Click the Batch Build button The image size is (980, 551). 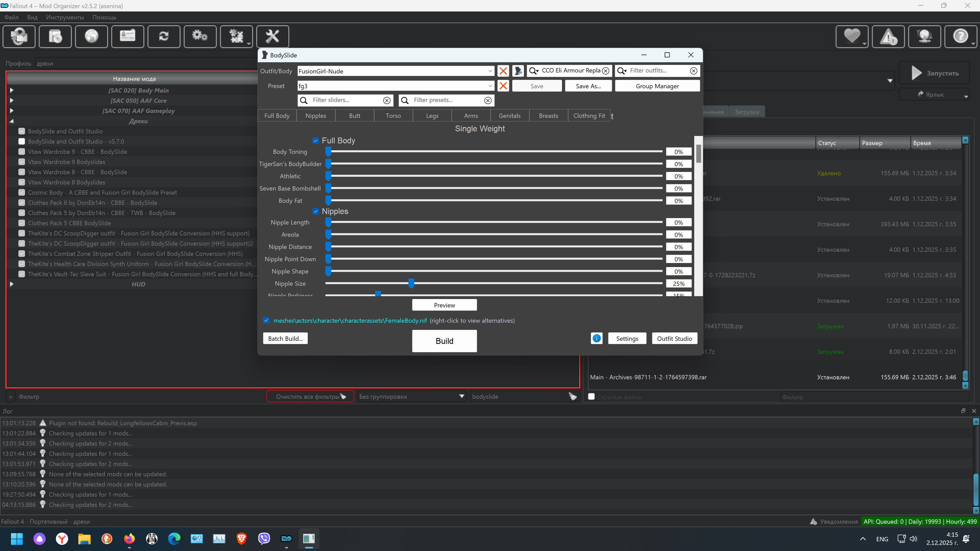[x=285, y=339]
